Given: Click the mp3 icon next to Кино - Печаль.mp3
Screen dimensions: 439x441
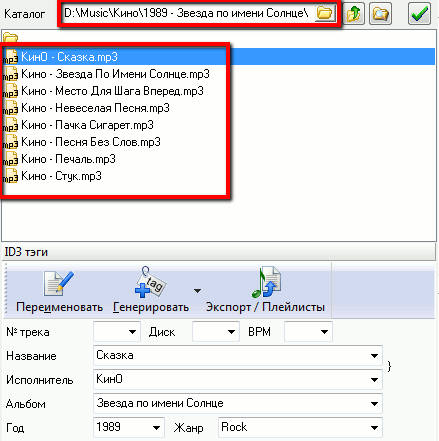Looking at the screenshot, I should pyautogui.click(x=10, y=159).
